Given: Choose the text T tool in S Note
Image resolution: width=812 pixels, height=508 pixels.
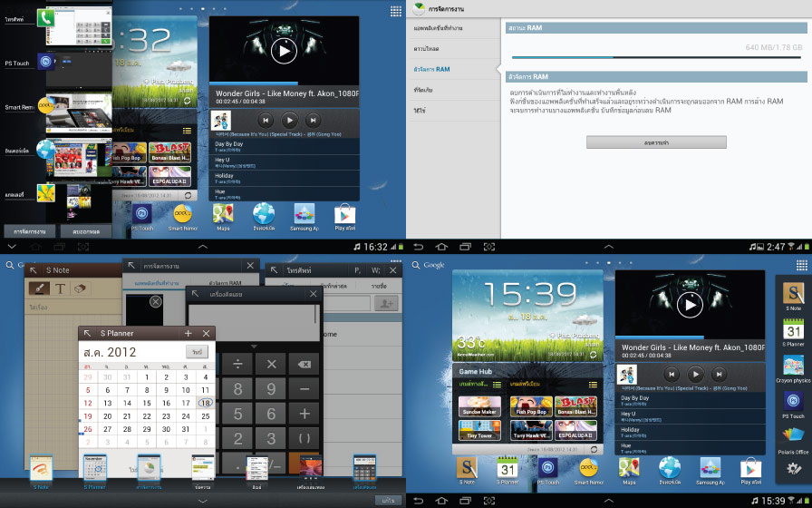Looking at the screenshot, I should click(x=60, y=288).
